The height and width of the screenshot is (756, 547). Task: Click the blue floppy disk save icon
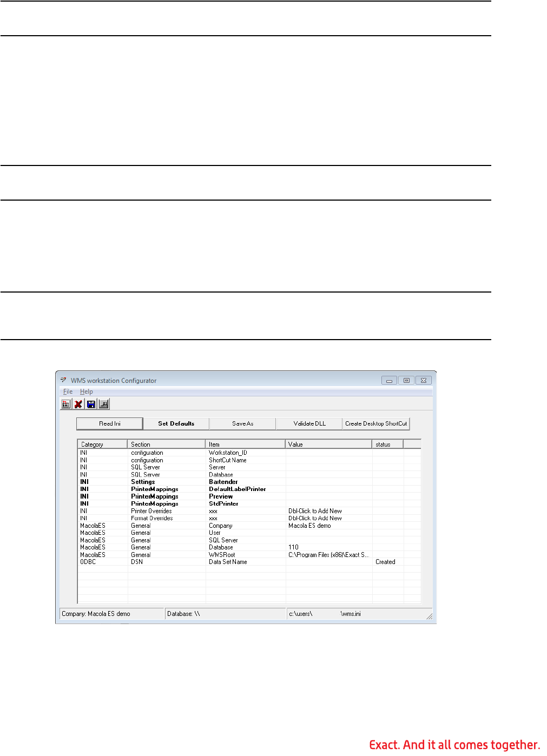(91, 404)
